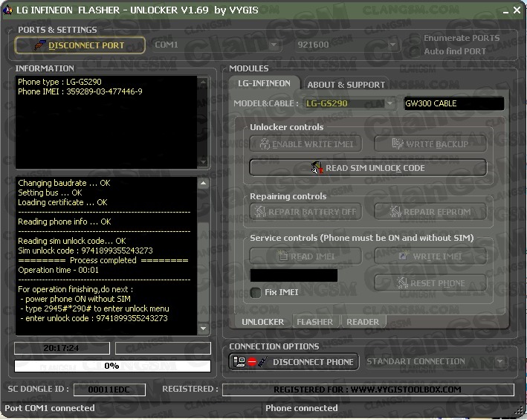Image resolution: width=527 pixels, height=420 pixels.
Task: Click the lock icon on Enable Write IMEI
Action: pyautogui.click(x=265, y=144)
